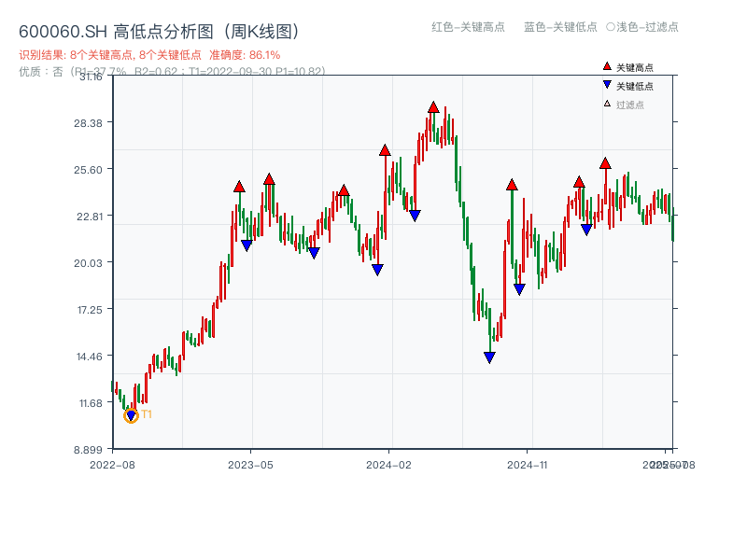The width and height of the screenshot is (747, 560).
Task: Select the second blue low marker, before 2023-05
Action: [x=247, y=245]
